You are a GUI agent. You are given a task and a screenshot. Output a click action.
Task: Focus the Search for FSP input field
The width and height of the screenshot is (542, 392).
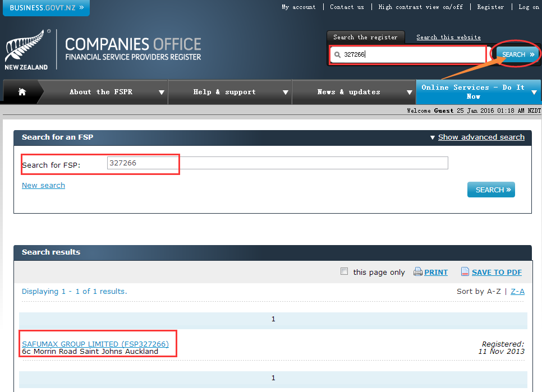tap(278, 163)
